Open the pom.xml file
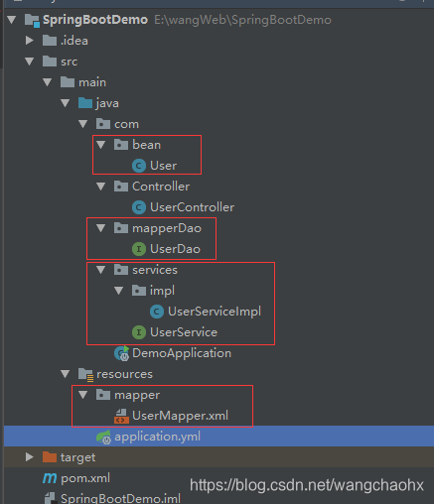This screenshot has height=504, width=434. pyautogui.click(x=85, y=478)
